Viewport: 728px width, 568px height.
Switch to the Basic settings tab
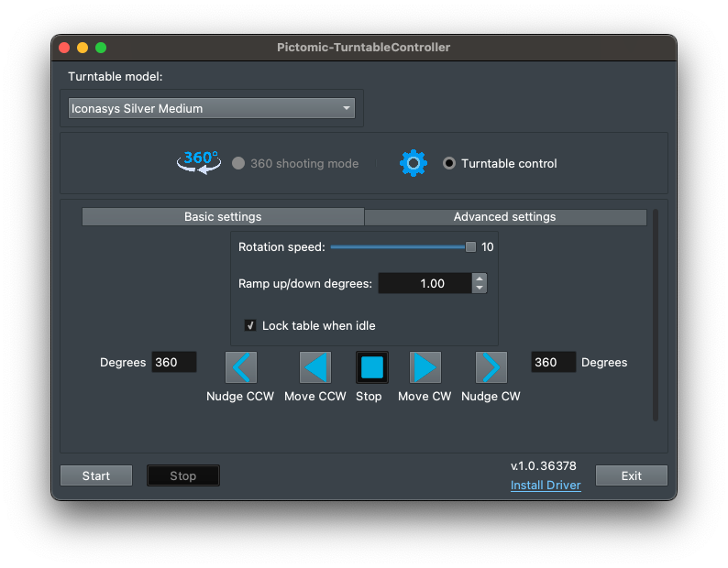click(x=223, y=217)
